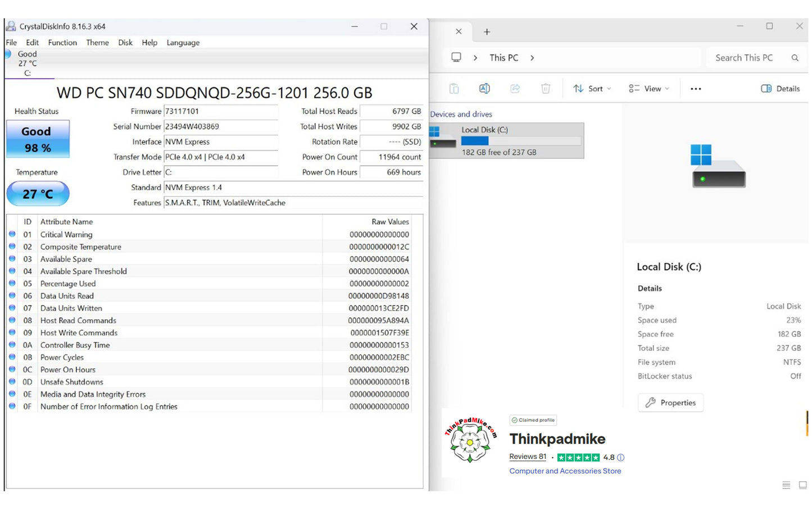Viewport: 812px width, 510px height.
Task: Click the This PC monitor icon in address bar
Action: click(x=456, y=57)
